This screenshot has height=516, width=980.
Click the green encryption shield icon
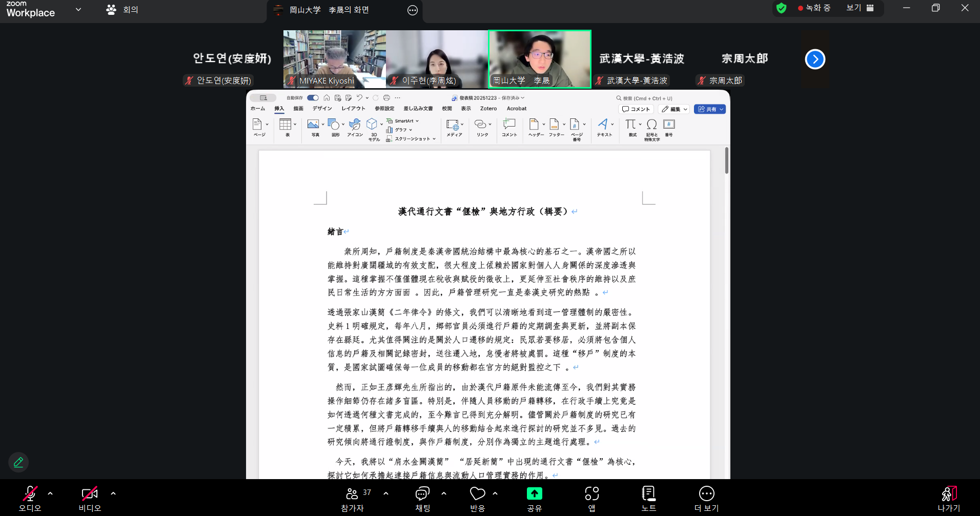click(x=781, y=8)
